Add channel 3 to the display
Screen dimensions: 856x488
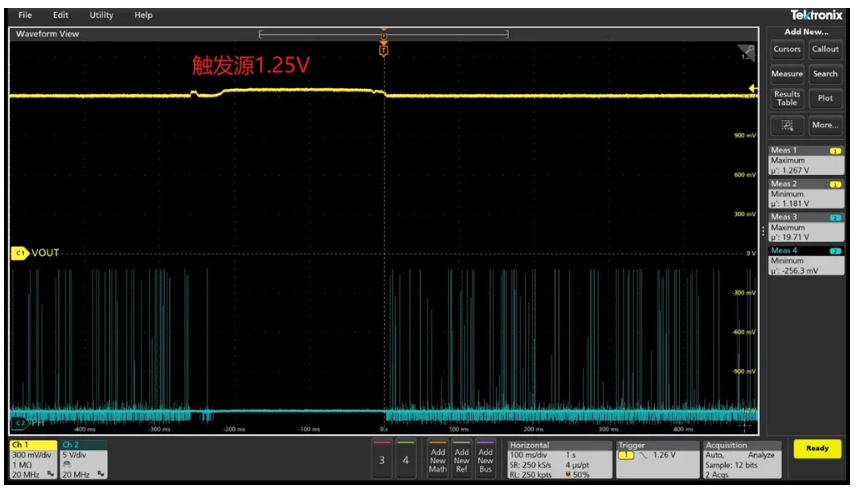point(381,459)
